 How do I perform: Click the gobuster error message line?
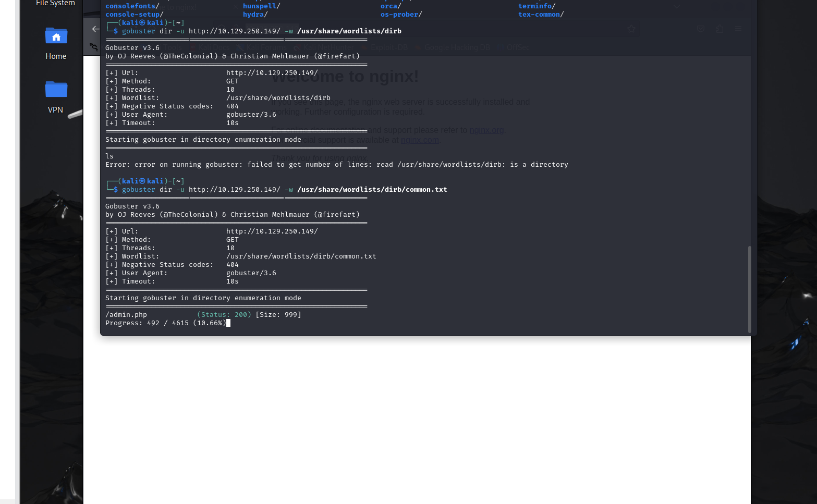pos(337,165)
